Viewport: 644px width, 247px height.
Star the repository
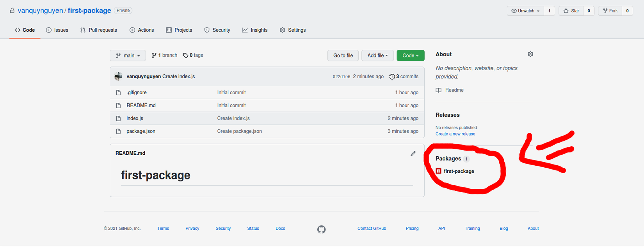coord(571,11)
